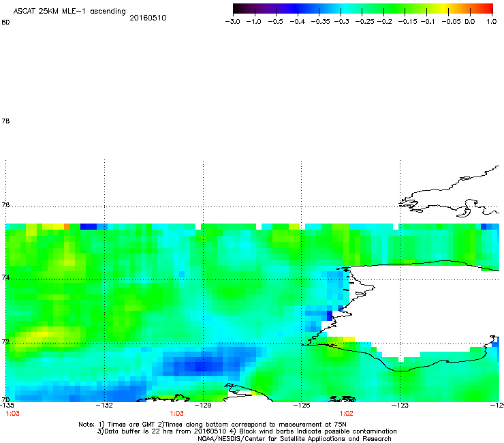The image size is (504, 443).
Task: Click the "-0.05" color scale label
Action: [x=452, y=22]
